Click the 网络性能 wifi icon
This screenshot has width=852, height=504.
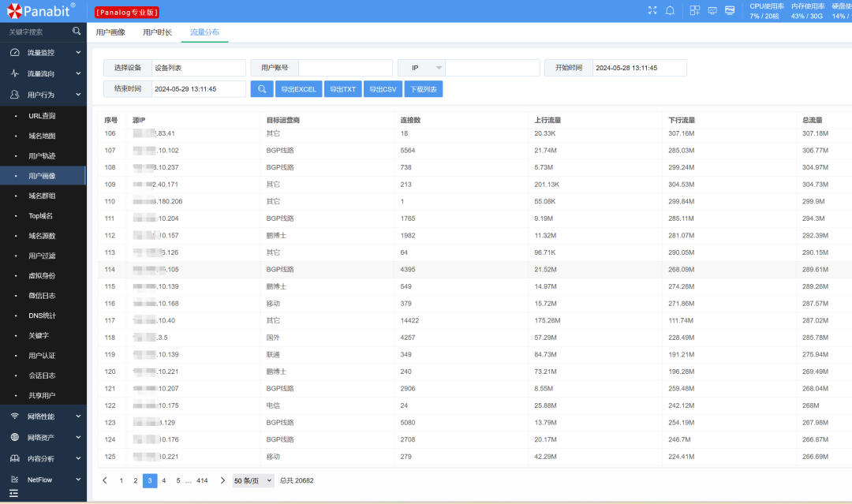pos(15,416)
